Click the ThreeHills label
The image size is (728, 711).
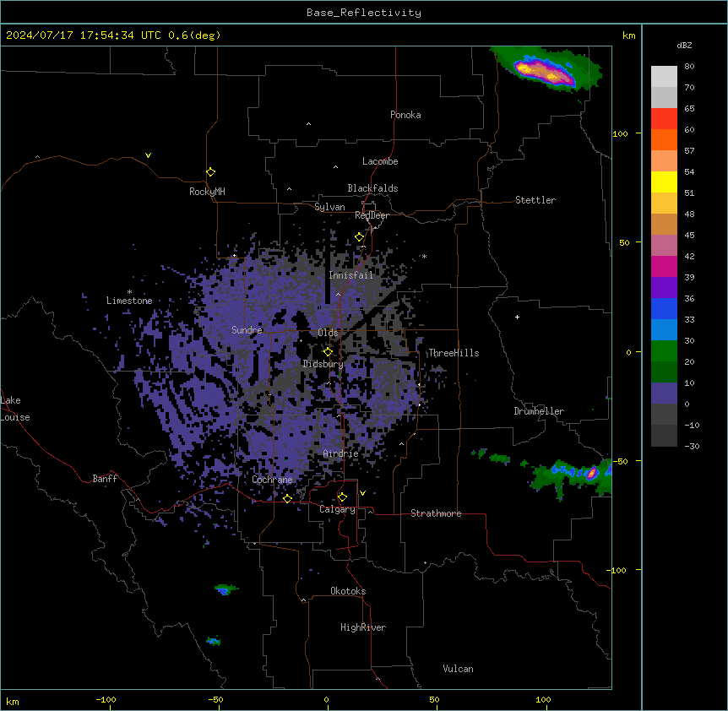[454, 353]
